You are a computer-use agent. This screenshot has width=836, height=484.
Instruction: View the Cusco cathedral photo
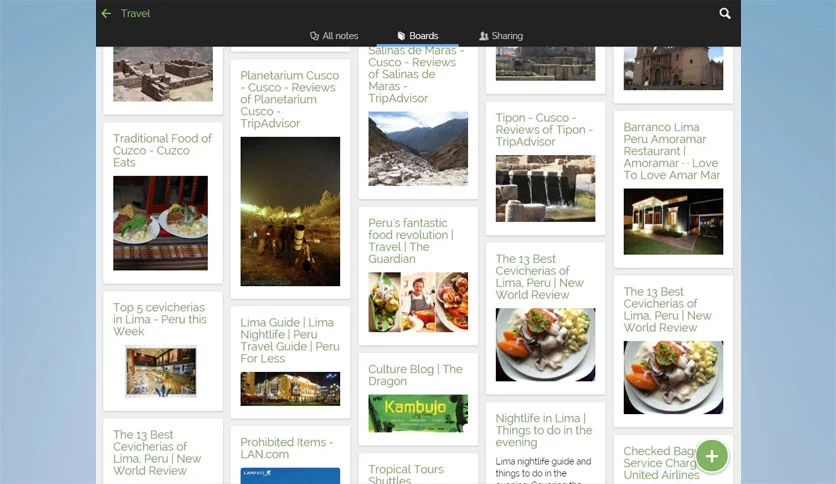pos(673,68)
